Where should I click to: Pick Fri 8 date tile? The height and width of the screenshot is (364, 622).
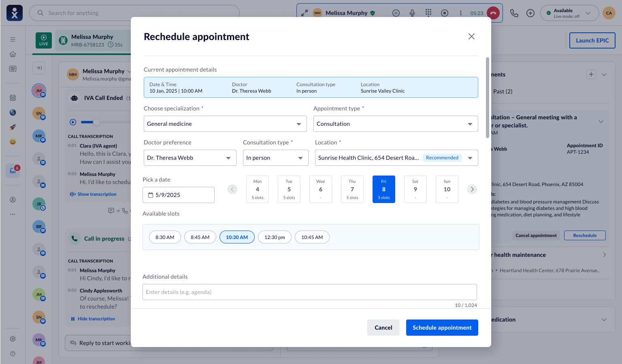pos(384,189)
